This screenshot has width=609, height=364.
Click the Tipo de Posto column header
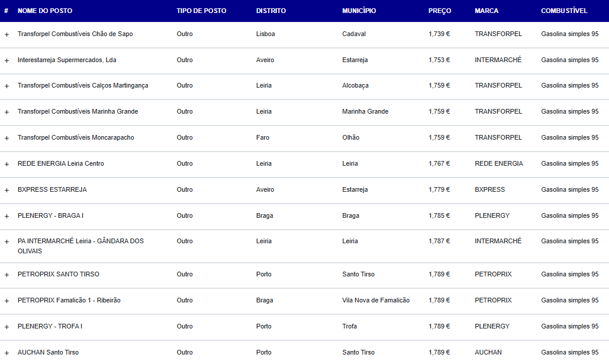(x=201, y=11)
